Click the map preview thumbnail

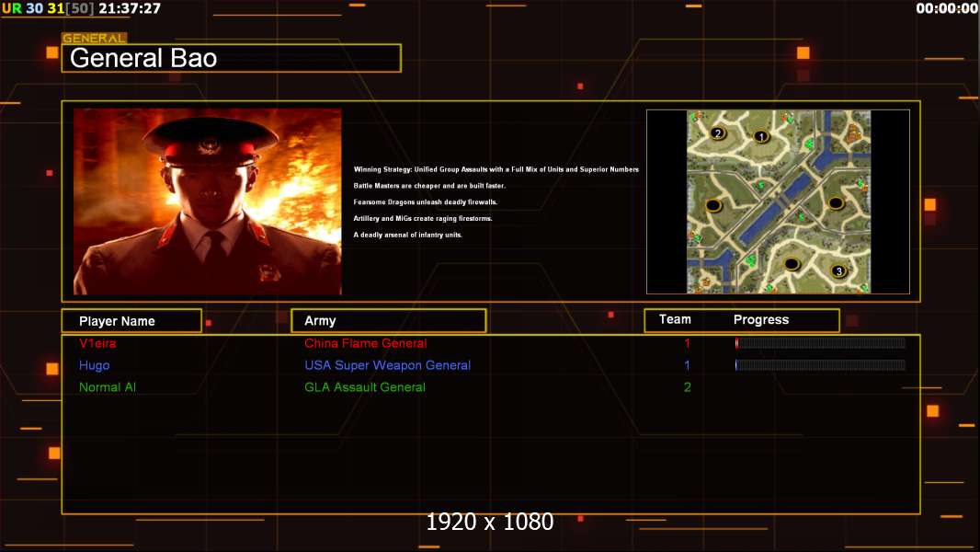coord(778,201)
